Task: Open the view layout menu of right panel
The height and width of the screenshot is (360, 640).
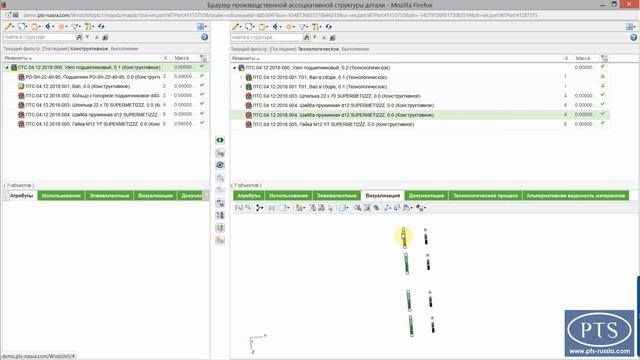Action: [x=631, y=27]
